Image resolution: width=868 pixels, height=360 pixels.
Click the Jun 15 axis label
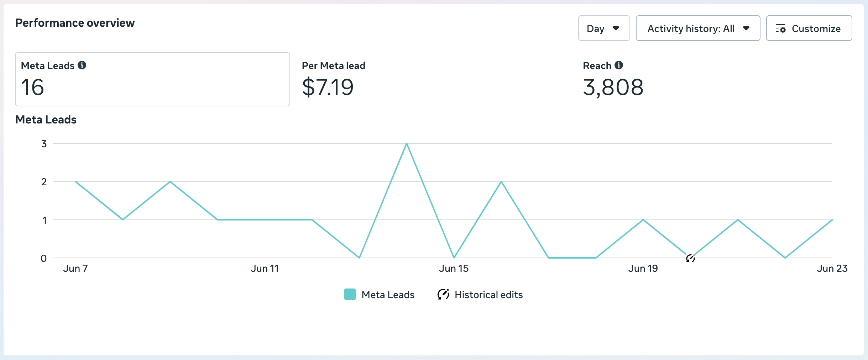pyautogui.click(x=454, y=268)
